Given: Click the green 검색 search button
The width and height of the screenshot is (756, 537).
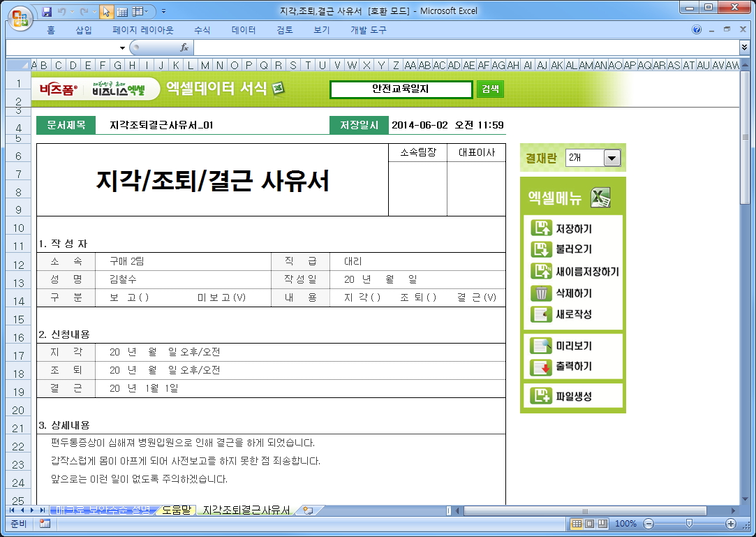Looking at the screenshot, I should tap(490, 89).
